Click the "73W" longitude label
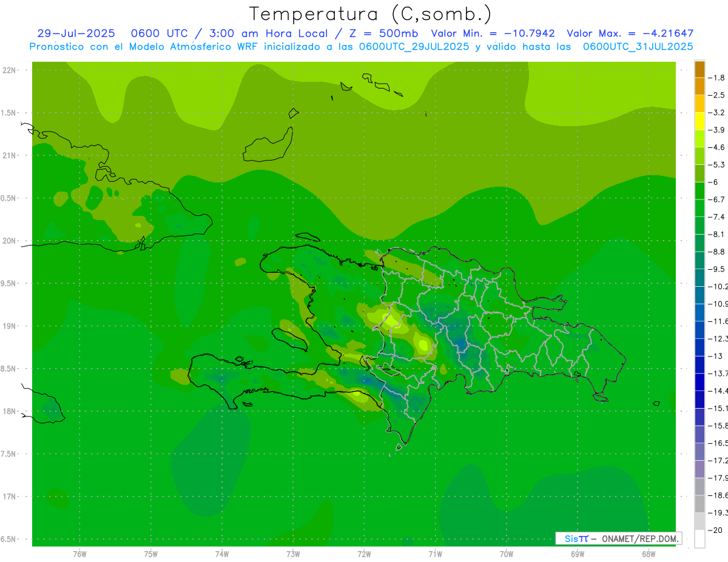The image size is (728, 562). point(293,554)
